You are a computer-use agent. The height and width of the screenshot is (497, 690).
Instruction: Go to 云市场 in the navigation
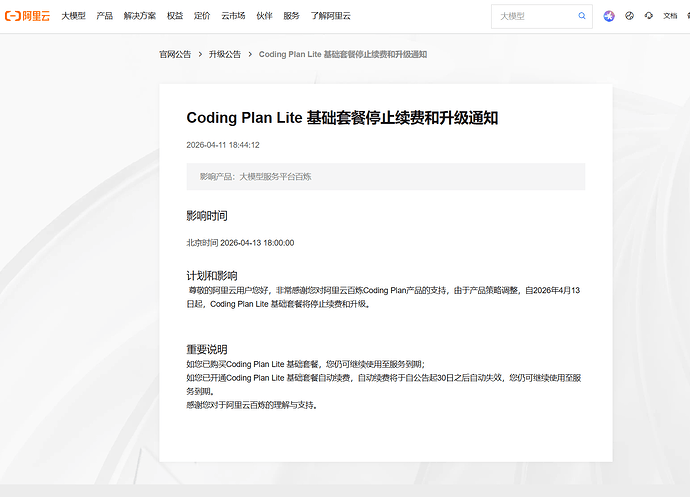click(x=233, y=16)
